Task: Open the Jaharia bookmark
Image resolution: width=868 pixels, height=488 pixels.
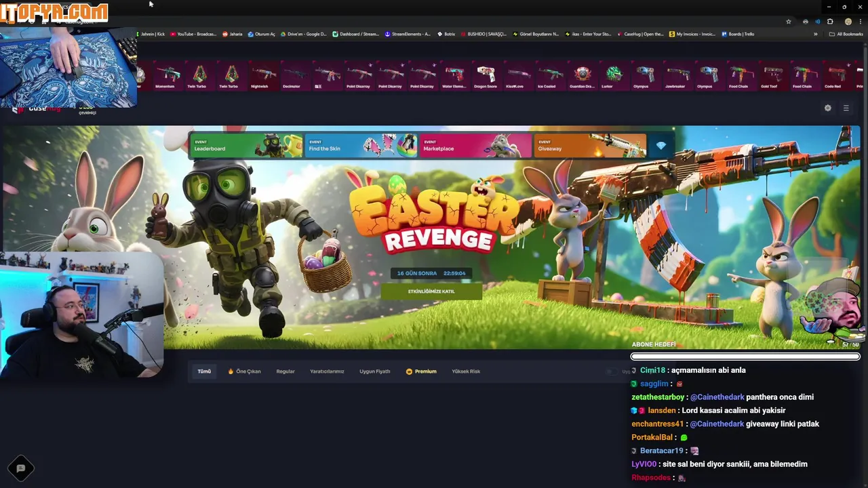Action: (232, 34)
